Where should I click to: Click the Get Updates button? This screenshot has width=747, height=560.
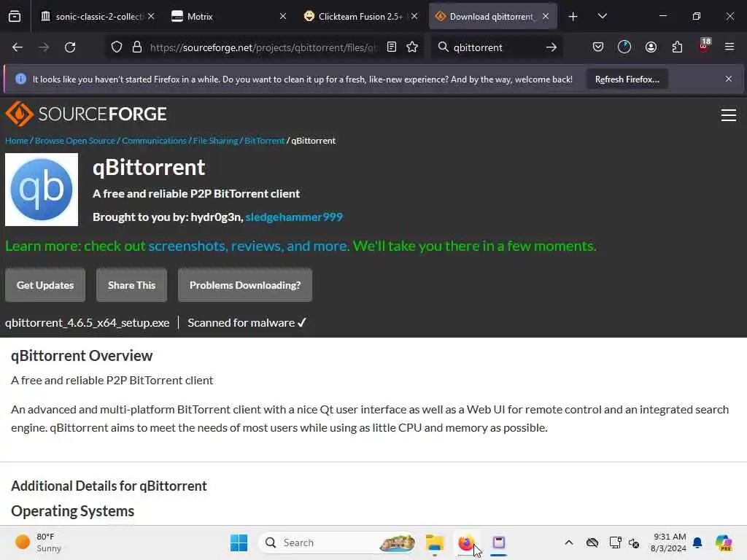point(45,285)
